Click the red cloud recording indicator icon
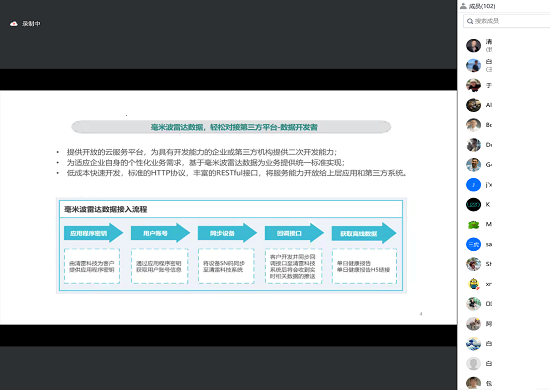This screenshot has height=390, width=550. click(14, 23)
